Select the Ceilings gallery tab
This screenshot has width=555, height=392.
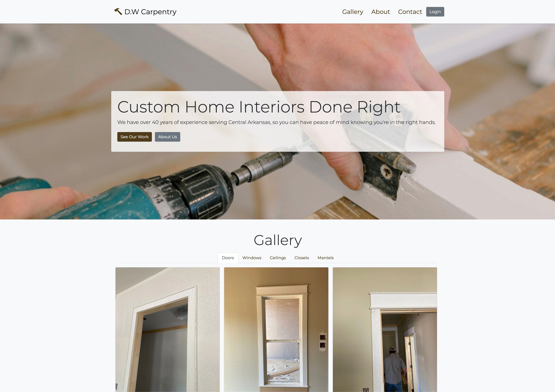[x=277, y=258]
